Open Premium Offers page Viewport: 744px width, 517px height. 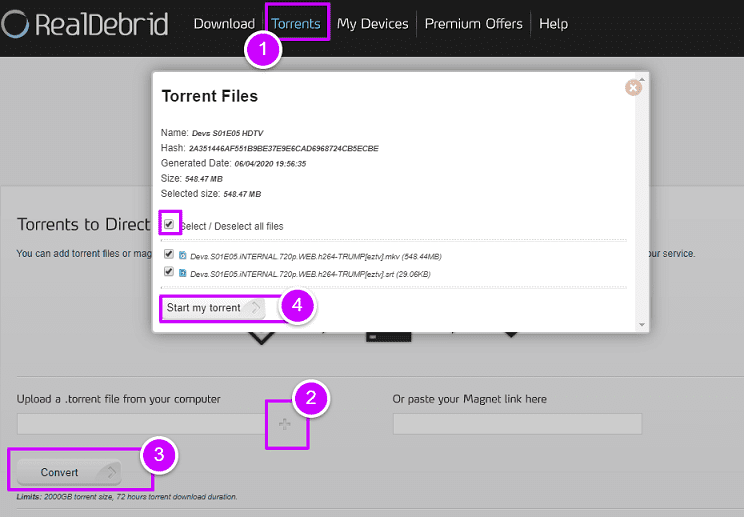tap(474, 24)
